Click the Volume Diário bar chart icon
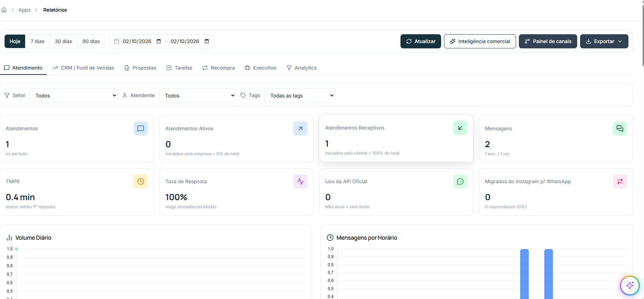644x299 pixels. coord(9,238)
